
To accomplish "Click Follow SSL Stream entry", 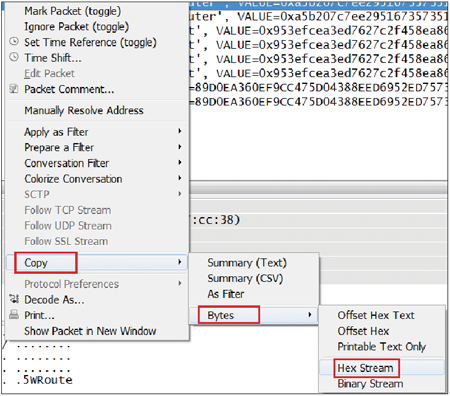I will (x=66, y=241).
